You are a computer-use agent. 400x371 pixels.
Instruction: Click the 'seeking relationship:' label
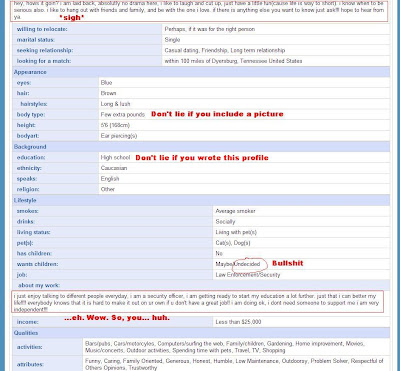tap(45, 51)
